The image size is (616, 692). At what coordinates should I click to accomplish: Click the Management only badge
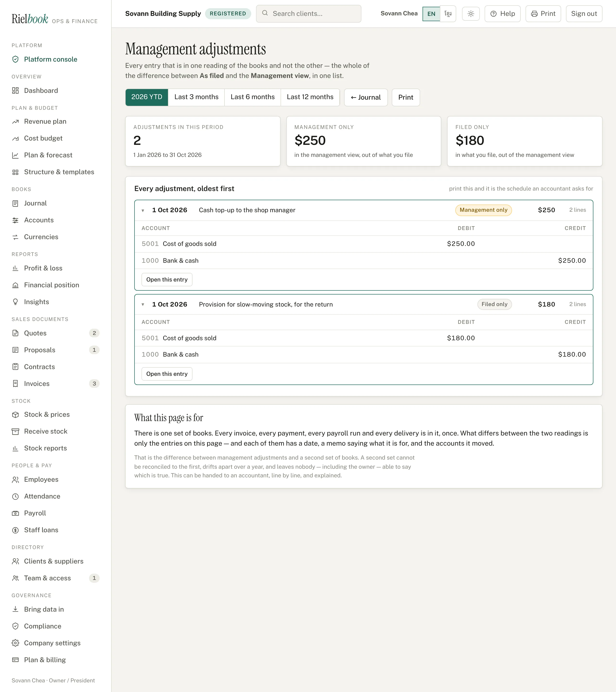click(483, 210)
